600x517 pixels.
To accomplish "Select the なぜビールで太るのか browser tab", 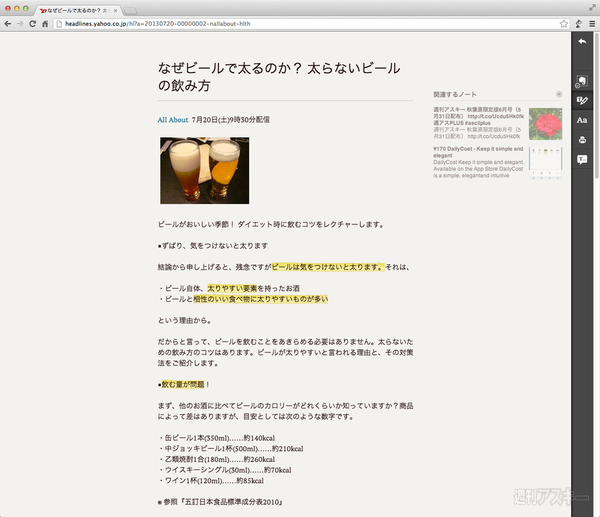I will (77, 10).
